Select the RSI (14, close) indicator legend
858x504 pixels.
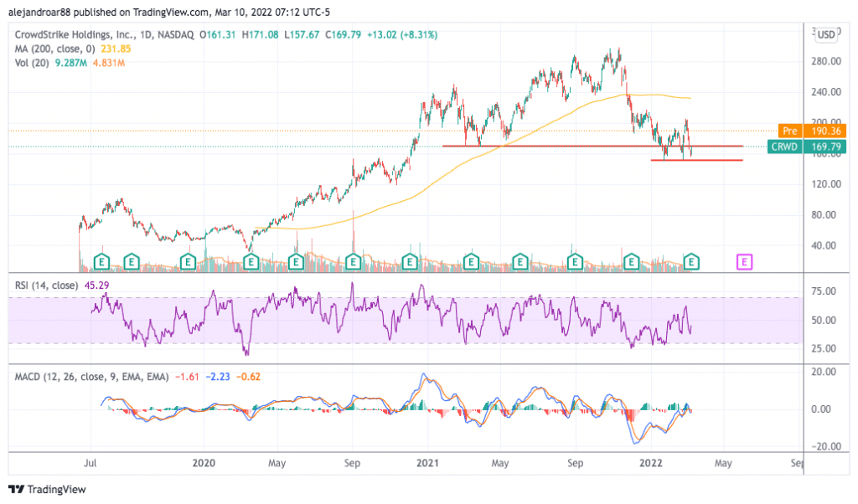46,285
